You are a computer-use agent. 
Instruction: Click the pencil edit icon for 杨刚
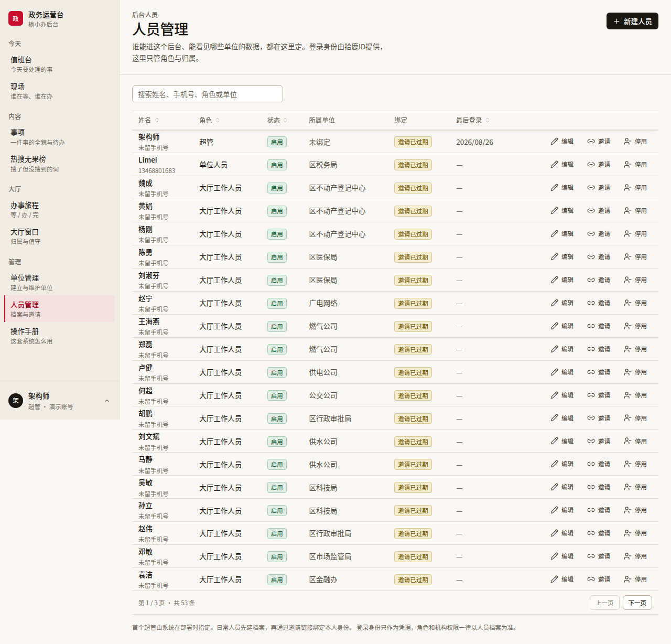point(554,234)
